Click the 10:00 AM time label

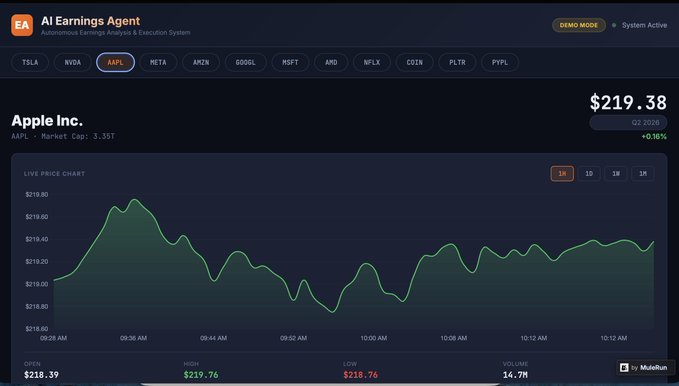coord(374,338)
